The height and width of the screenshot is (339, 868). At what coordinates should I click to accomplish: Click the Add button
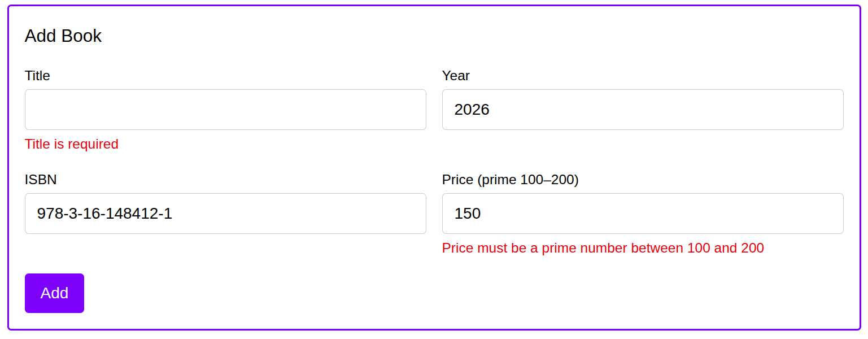(x=54, y=293)
